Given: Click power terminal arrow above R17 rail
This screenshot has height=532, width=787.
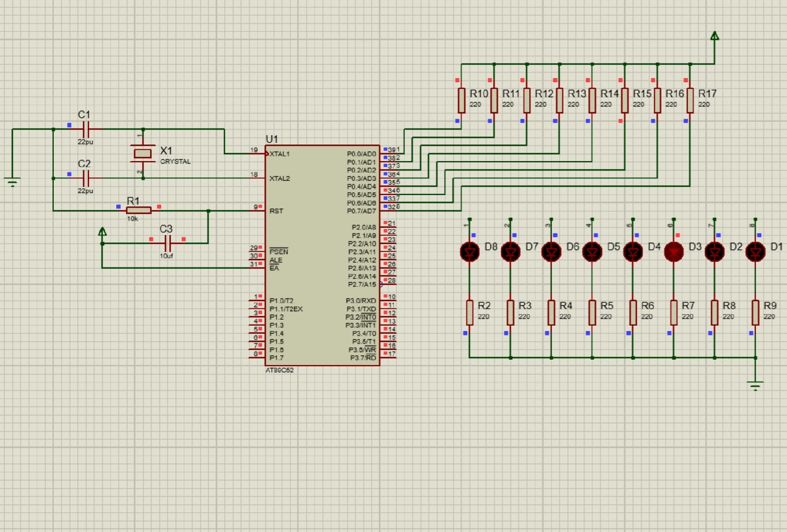Looking at the screenshot, I should (715, 35).
